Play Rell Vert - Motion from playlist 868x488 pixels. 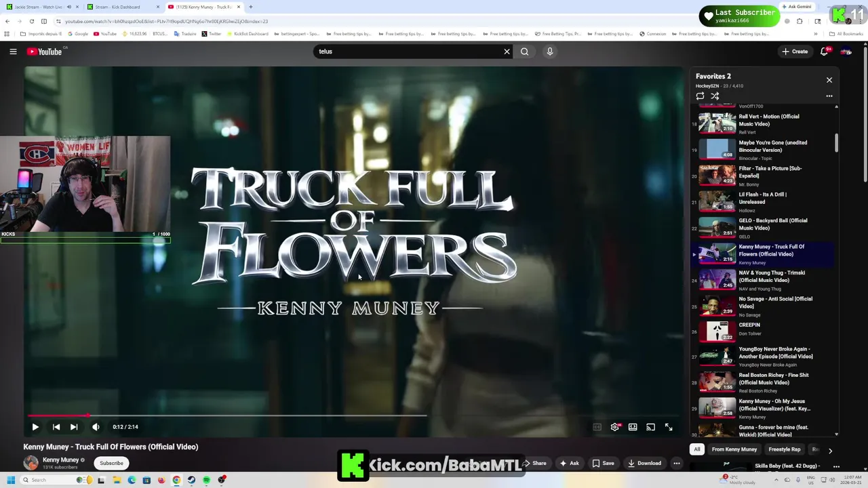coord(763,123)
